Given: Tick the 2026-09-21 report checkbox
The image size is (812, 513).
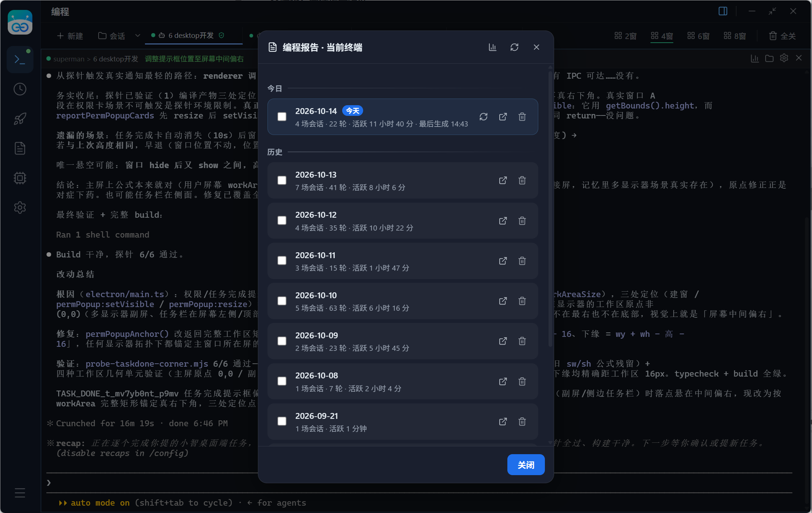Looking at the screenshot, I should tap(282, 421).
